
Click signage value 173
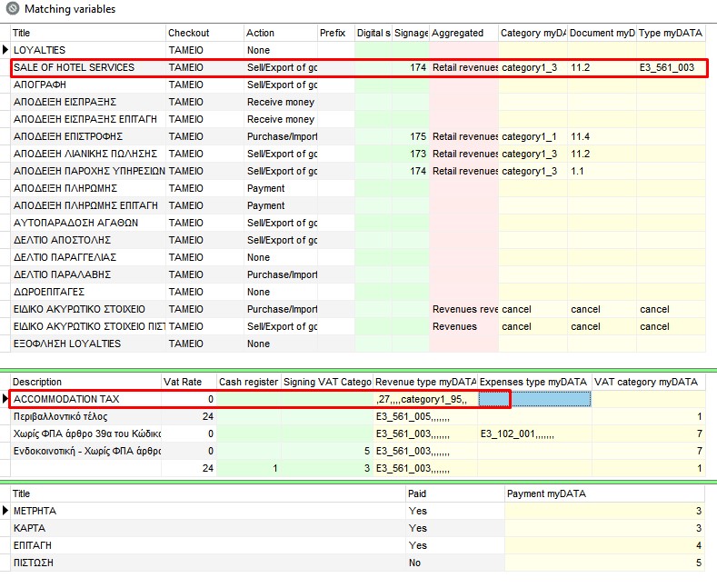pos(411,154)
